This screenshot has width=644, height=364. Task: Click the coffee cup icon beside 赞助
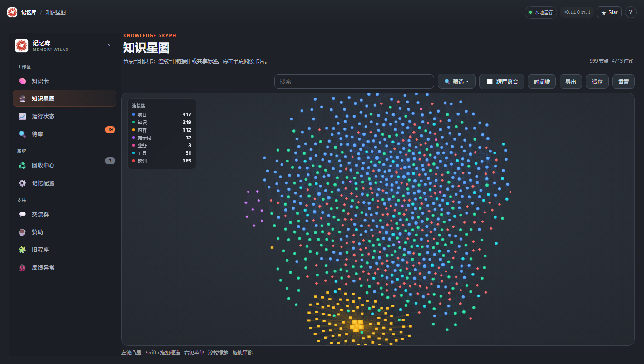22,232
